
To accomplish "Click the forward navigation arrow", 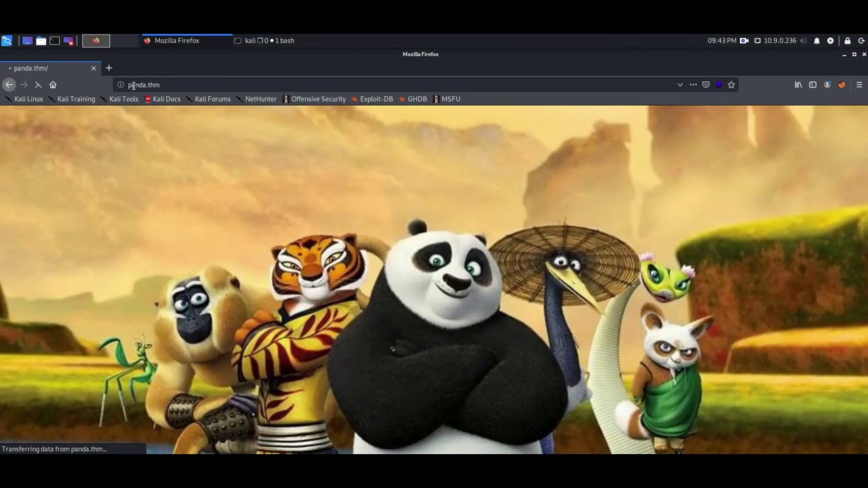I will coord(24,85).
